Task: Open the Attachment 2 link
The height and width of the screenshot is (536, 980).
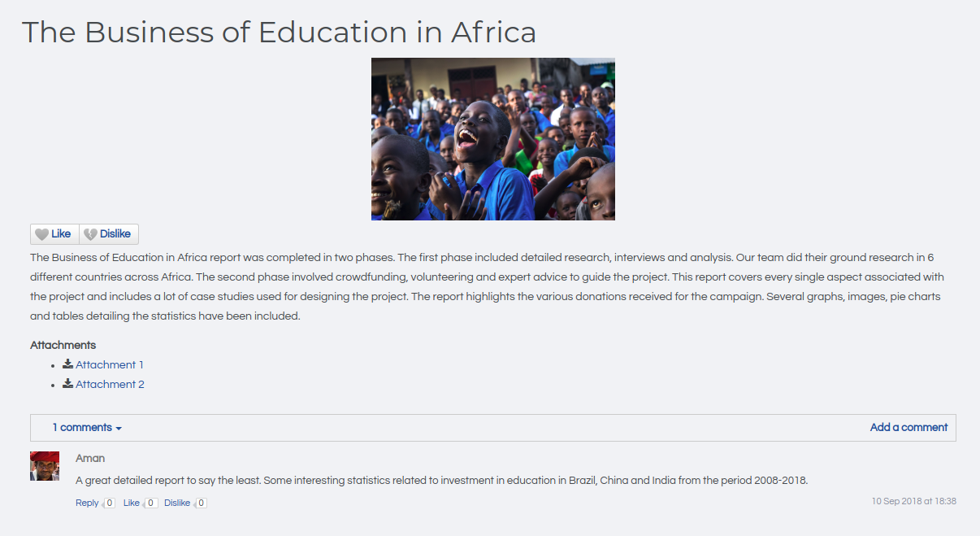Action: click(x=110, y=385)
